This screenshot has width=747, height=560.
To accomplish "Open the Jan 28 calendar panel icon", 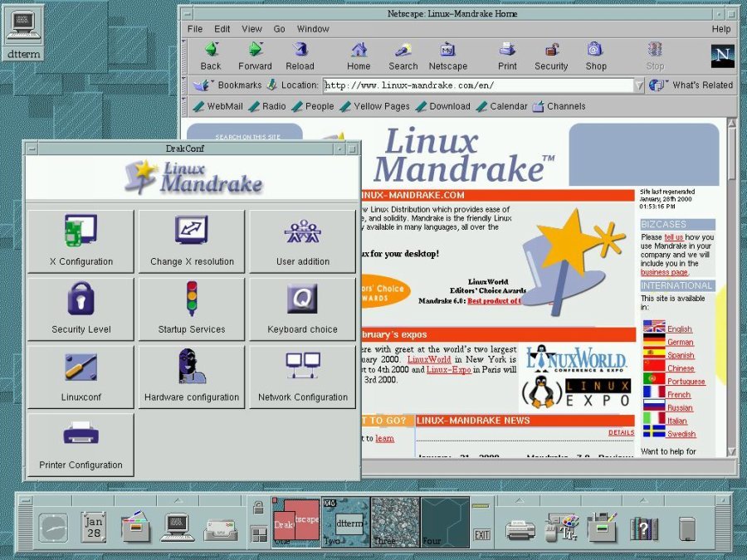I will click(x=94, y=527).
